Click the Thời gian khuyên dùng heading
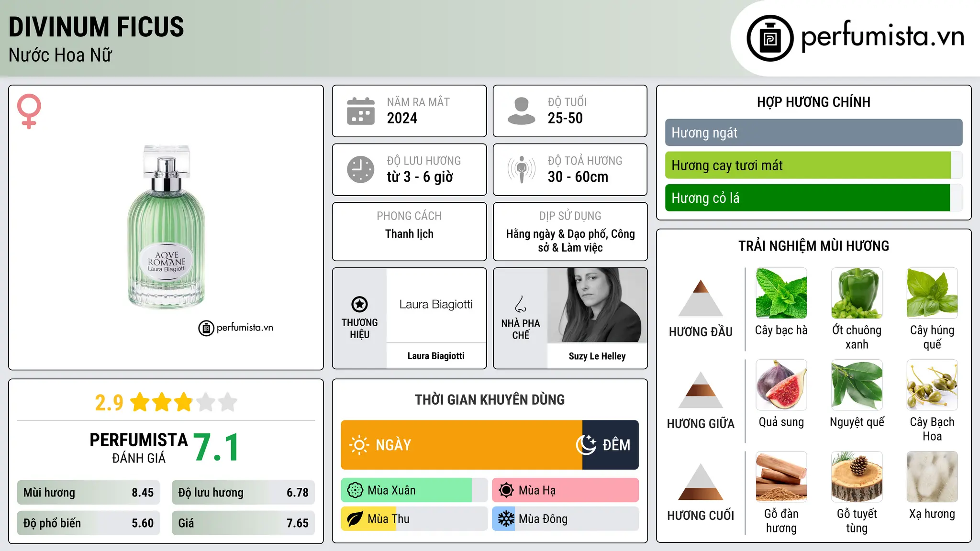Viewport: 980px width, 551px height. pos(490,400)
